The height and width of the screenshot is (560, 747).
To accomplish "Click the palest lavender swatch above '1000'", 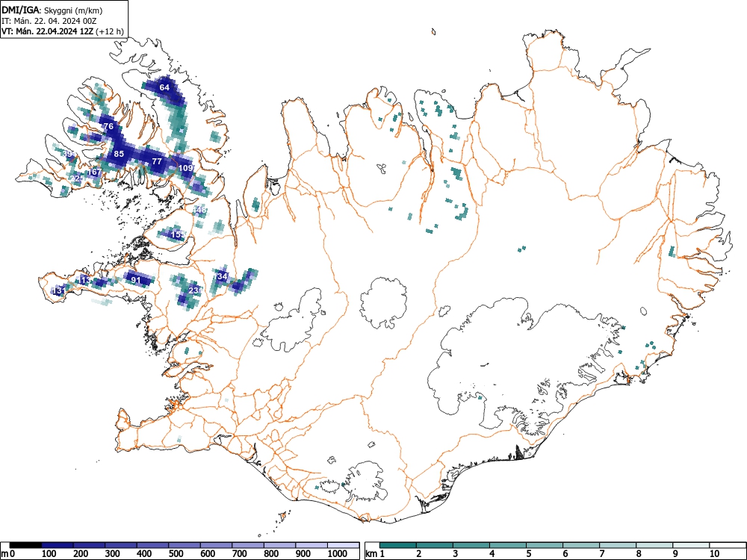I will click(343, 545).
